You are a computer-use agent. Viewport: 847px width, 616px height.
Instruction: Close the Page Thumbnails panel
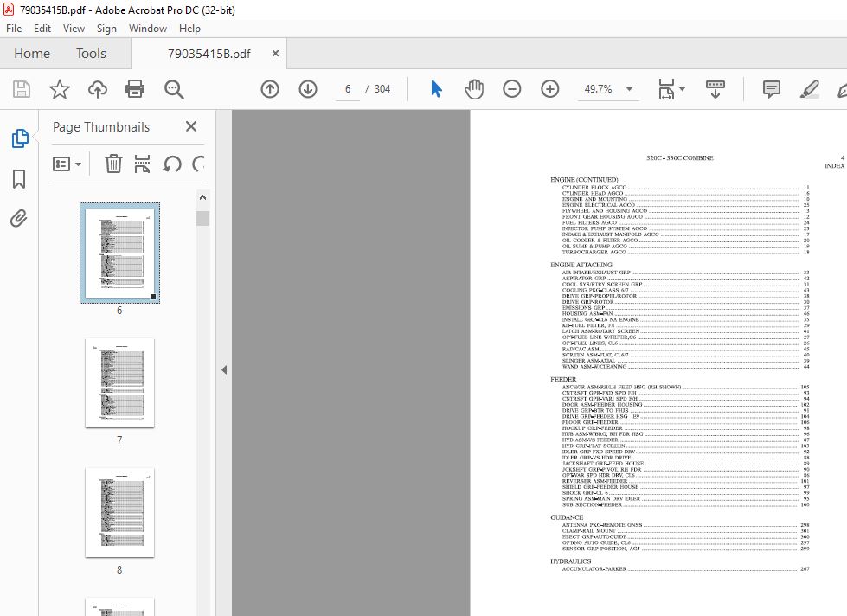[190, 126]
